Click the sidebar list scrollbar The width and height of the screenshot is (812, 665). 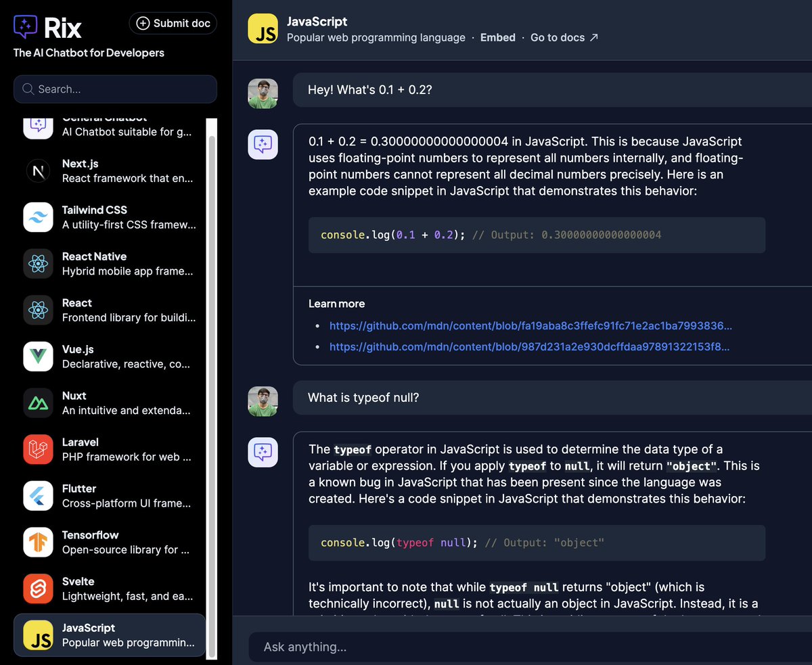pyautogui.click(x=212, y=396)
